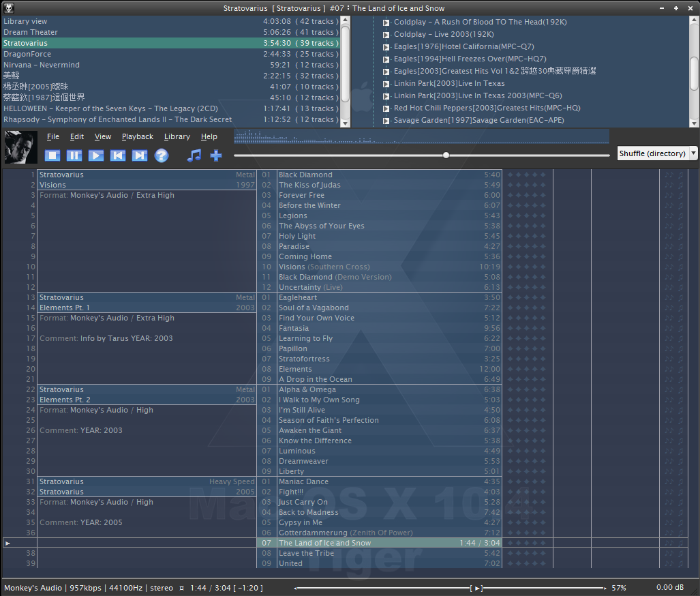Click the folder tree scrollbar up arrow
700x596 pixels.
(694, 20)
